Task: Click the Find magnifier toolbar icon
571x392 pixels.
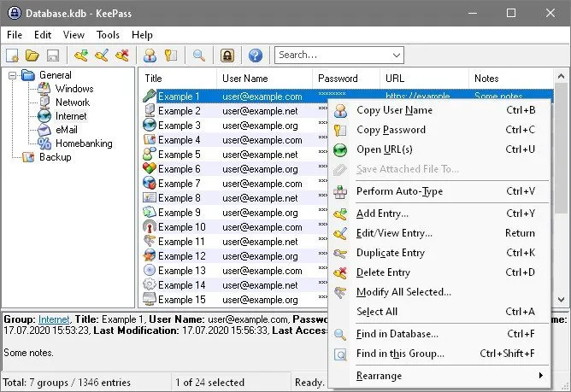Action: [x=198, y=56]
